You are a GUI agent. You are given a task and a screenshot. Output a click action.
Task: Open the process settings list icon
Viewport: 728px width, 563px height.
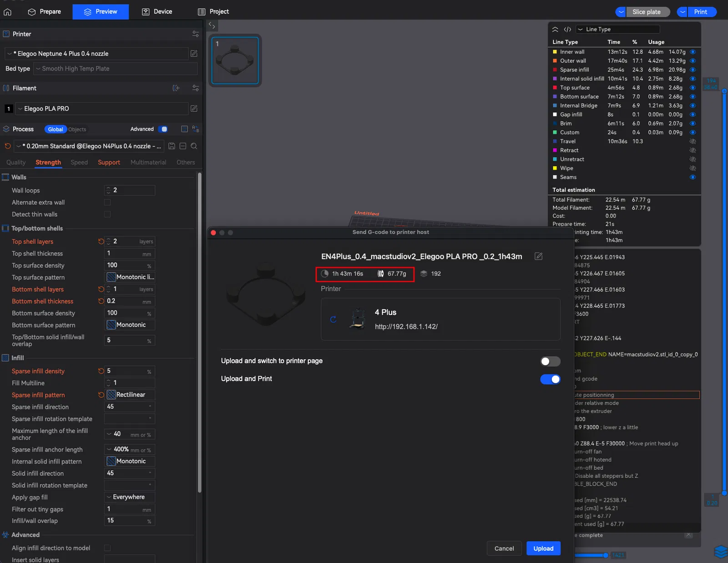pyautogui.click(x=184, y=129)
